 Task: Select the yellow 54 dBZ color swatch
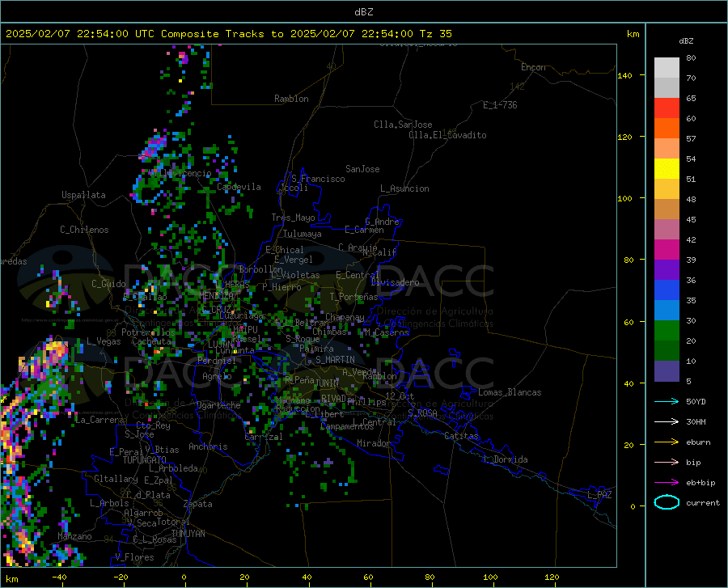coord(667,169)
